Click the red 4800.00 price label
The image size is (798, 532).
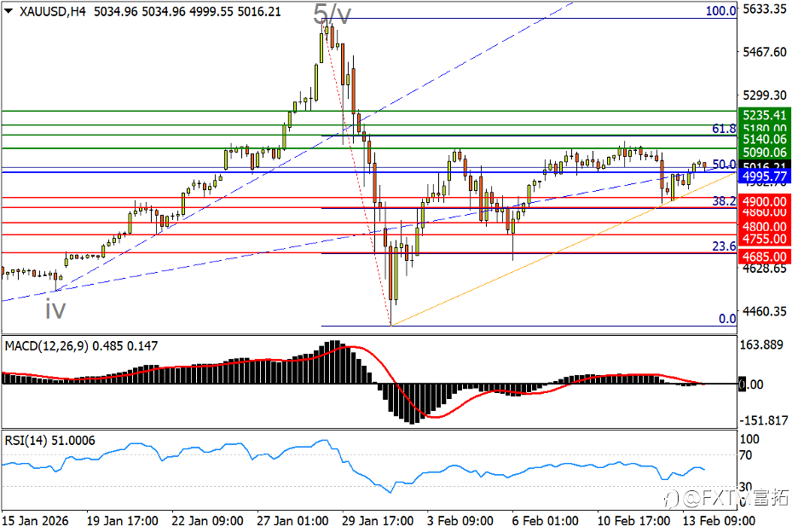pos(764,227)
